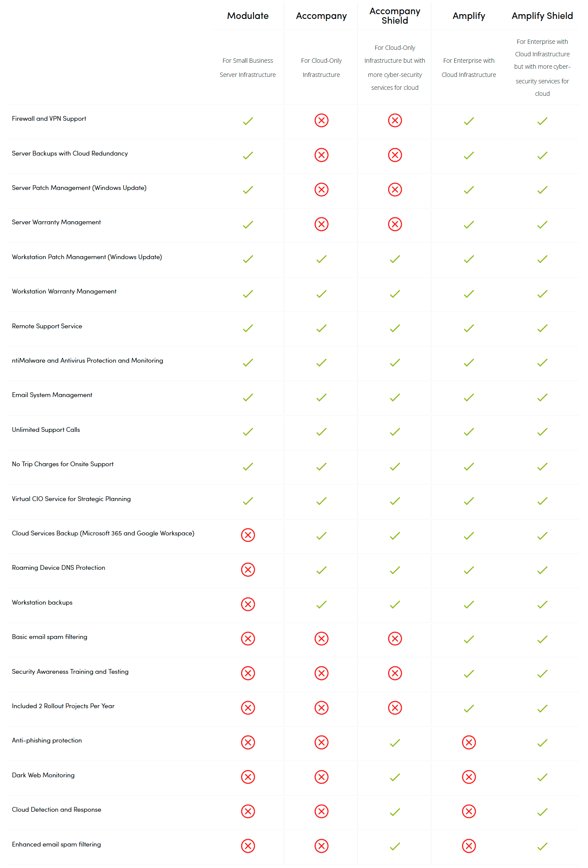Click green check for Accompany Shield Cloud Detection and Response
This screenshot has height=868, width=588.
(x=395, y=812)
